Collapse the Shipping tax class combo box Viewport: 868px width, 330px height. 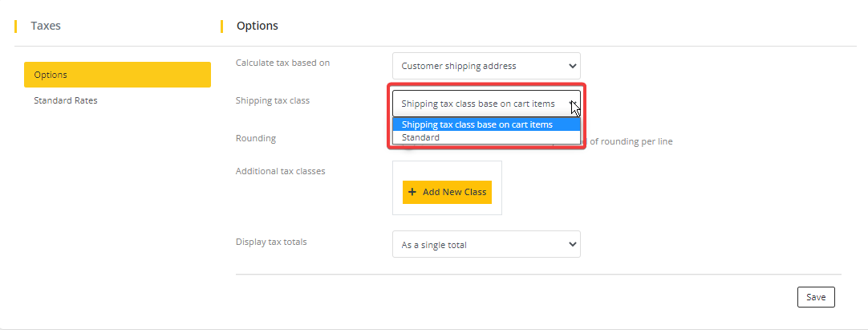click(485, 104)
